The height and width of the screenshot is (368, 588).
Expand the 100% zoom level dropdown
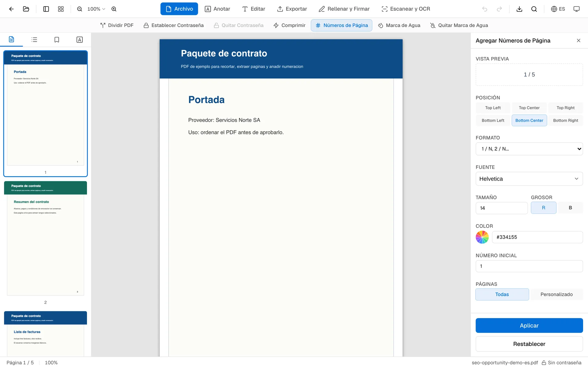click(96, 9)
